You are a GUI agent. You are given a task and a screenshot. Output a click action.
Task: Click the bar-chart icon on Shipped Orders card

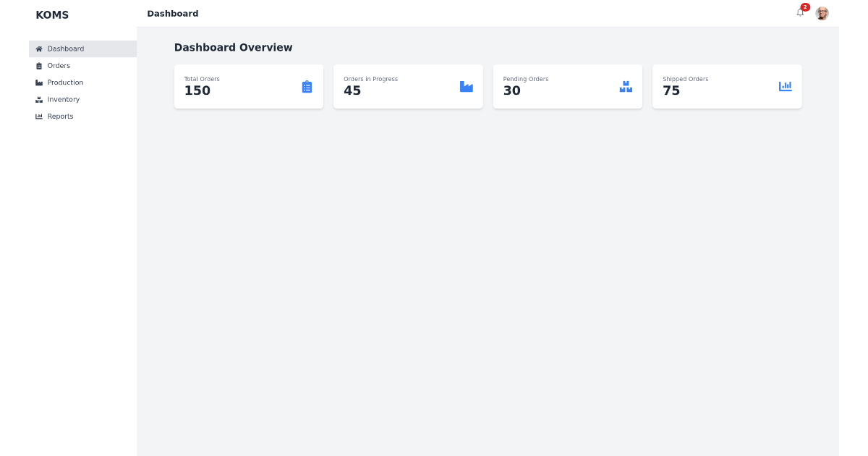(x=786, y=86)
